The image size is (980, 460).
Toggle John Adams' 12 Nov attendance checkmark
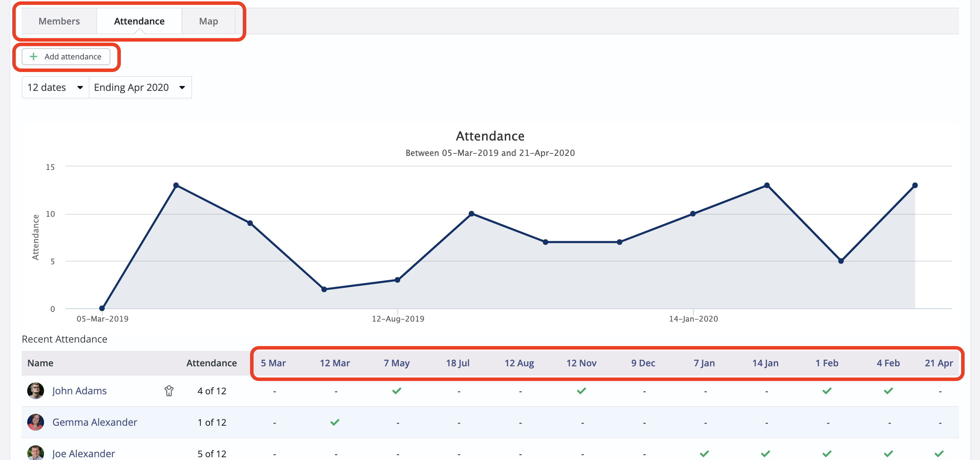(581, 391)
